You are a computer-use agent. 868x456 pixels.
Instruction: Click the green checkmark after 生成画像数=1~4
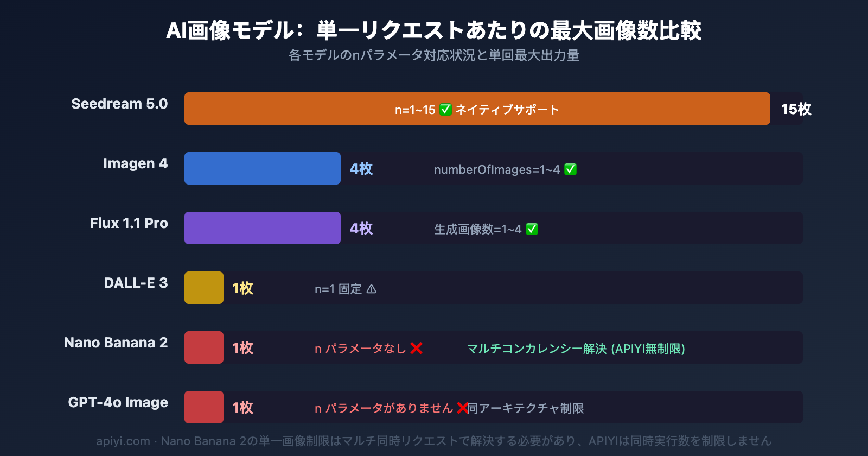pyautogui.click(x=532, y=229)
